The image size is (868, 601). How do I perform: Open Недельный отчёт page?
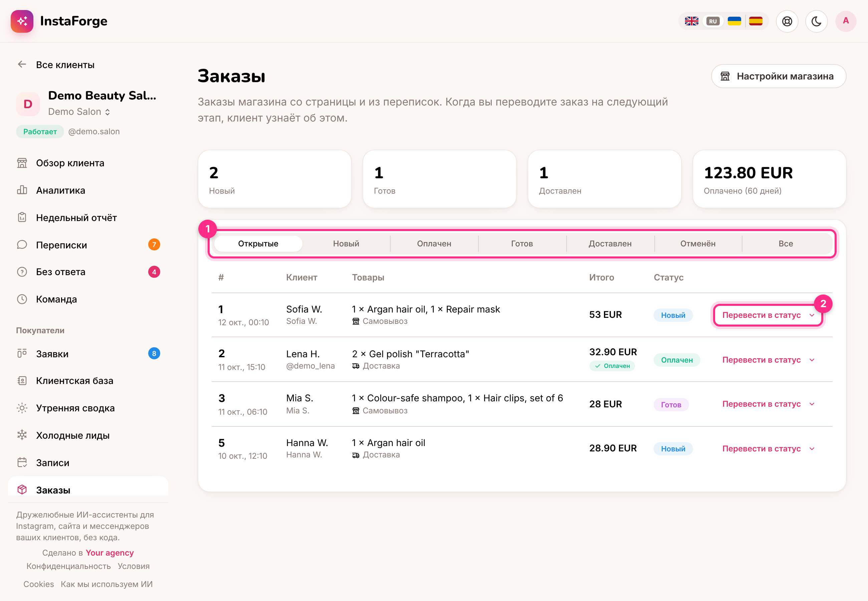(88, 218)
